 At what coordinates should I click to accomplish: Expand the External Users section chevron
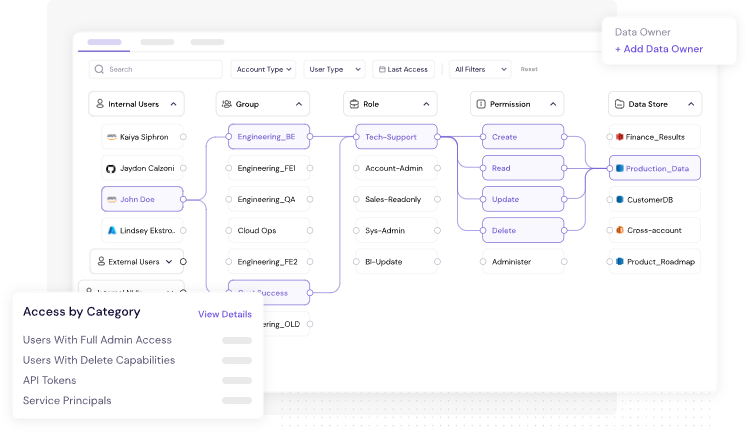169,261
